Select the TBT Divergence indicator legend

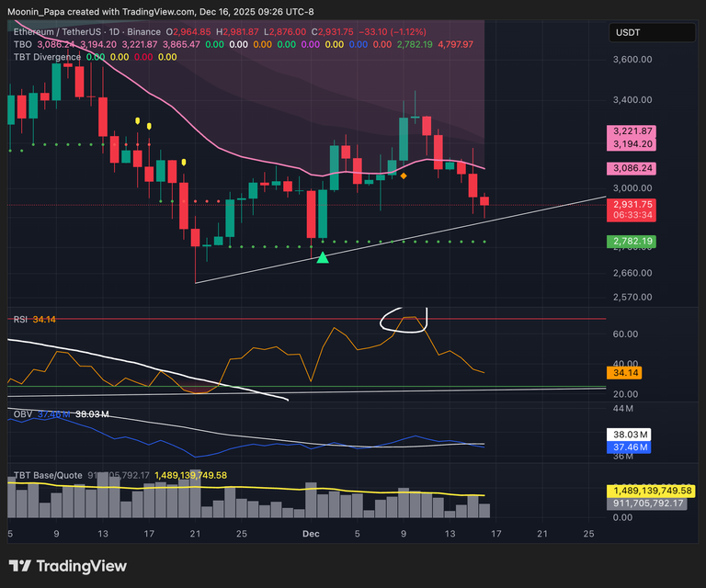(x=46, y=57)
